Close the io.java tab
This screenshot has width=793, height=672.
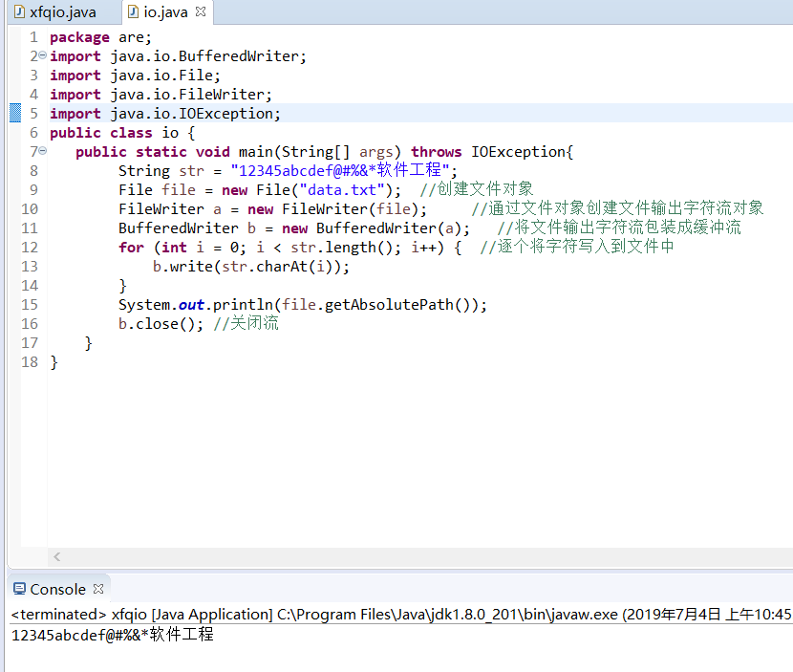(x=201, y=11)
